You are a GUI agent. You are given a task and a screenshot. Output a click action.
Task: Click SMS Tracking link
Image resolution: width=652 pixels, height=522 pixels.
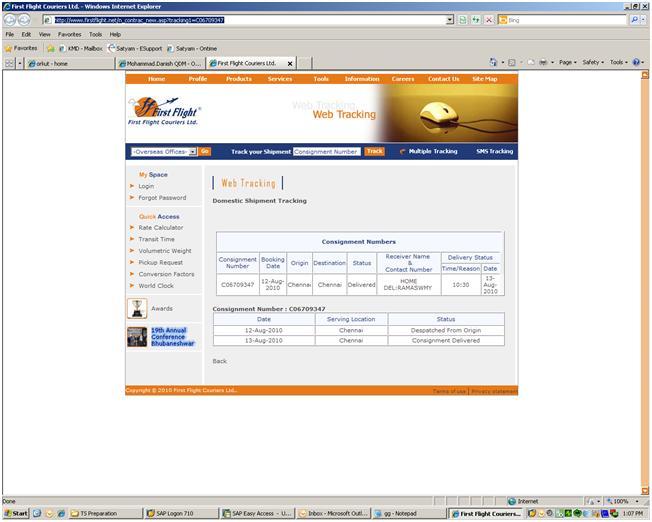pos(494,151)
